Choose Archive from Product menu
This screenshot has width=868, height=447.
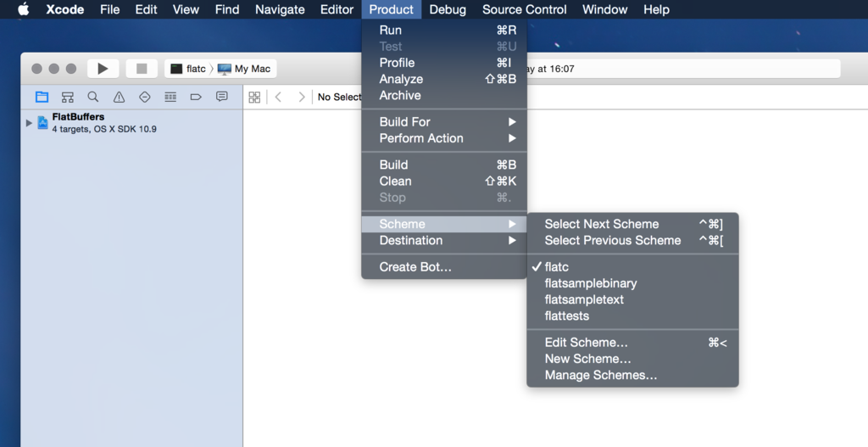click(x=444, y=95)
